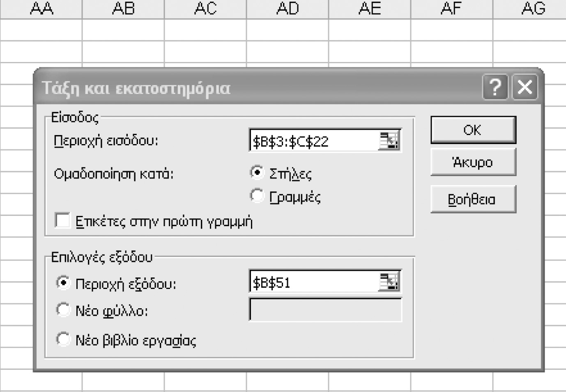Select column header AD
The height and width of the screenshot is (392, 566).
pos(288,9)
